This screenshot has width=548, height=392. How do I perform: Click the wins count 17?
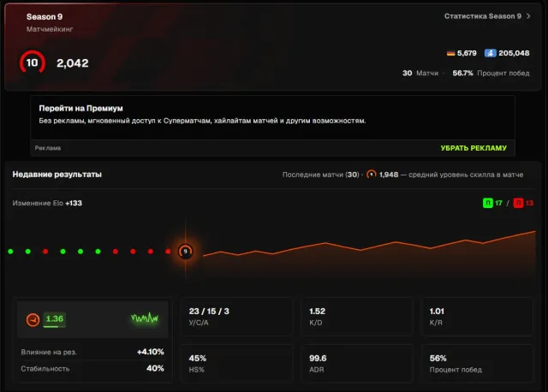pos(498,203)
